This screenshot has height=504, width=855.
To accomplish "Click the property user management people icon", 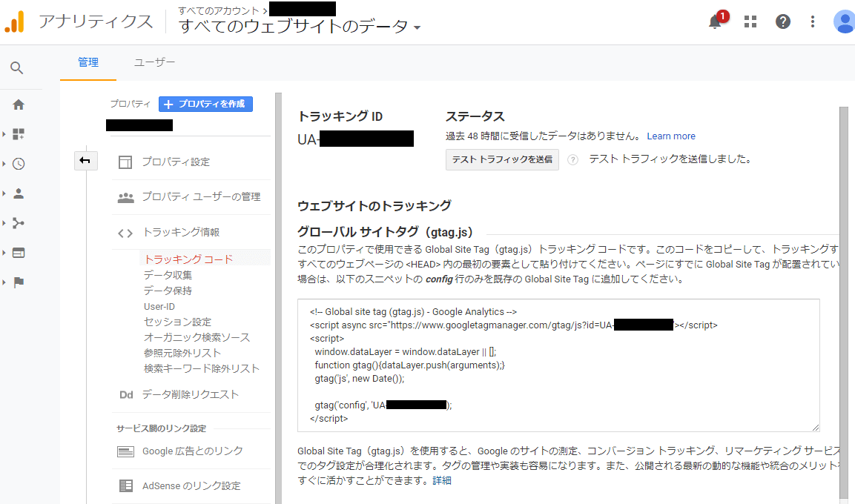I will (x=125, y=197).
